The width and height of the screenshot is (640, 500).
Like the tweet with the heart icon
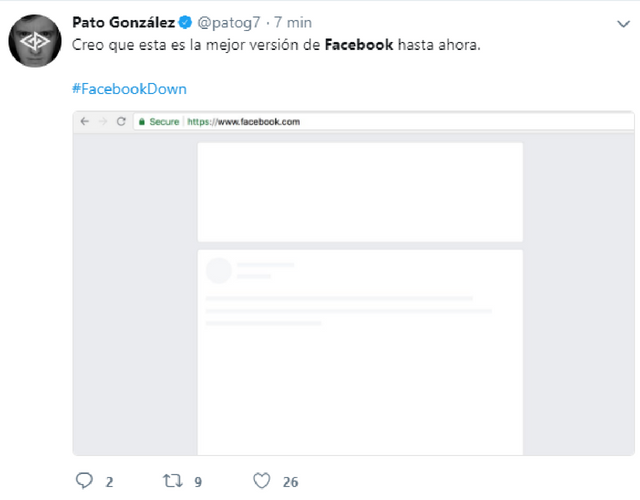[262, 481]
